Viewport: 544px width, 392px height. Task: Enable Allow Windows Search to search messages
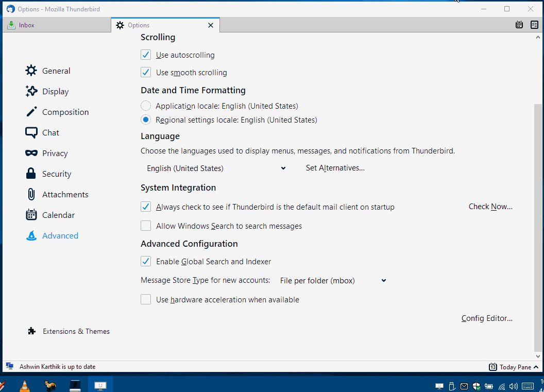146,226
